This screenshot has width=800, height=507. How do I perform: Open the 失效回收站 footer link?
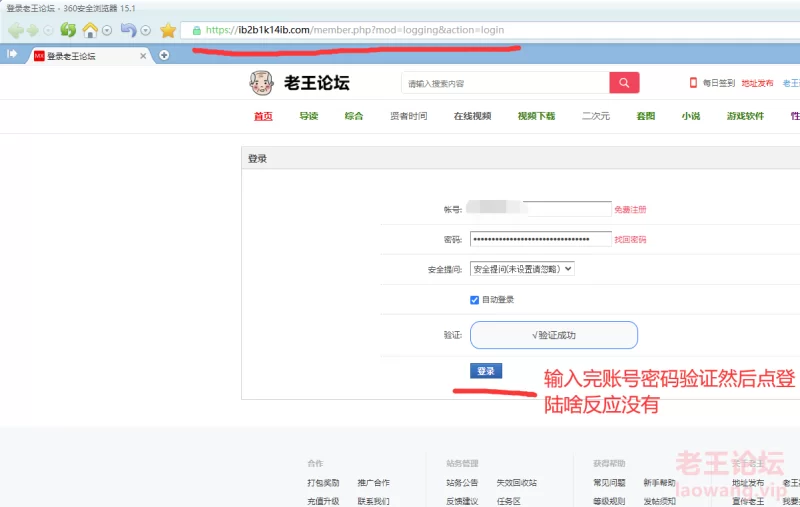coord(516,483)
